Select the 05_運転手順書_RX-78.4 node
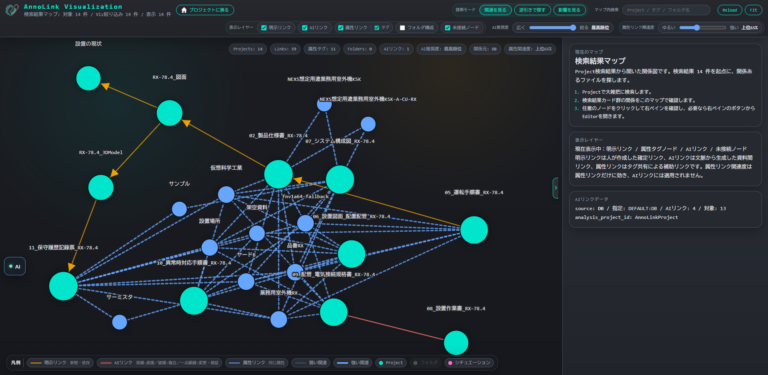The height and width of the screenshot is (375, 768). pos(474,230)
